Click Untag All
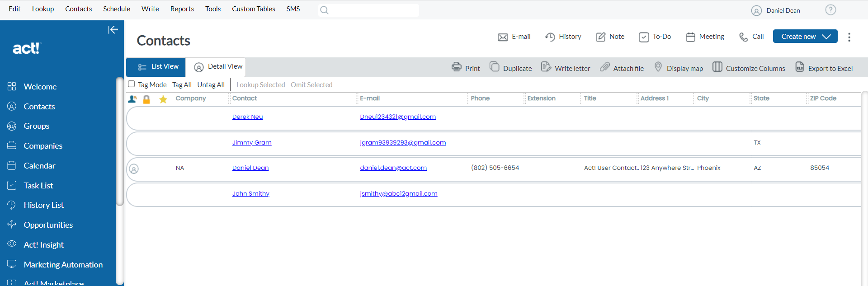The width and height of the screenshot is (868, 286). (x=211, y=85)
